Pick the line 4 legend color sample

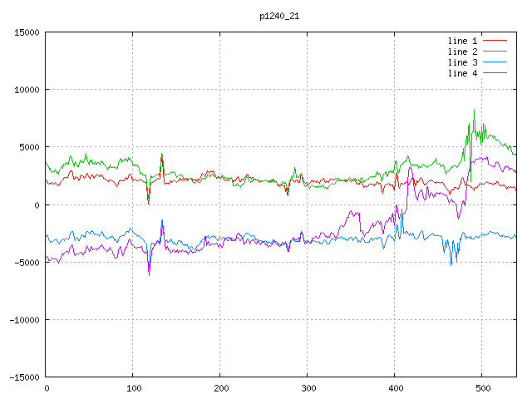point(495,73)
